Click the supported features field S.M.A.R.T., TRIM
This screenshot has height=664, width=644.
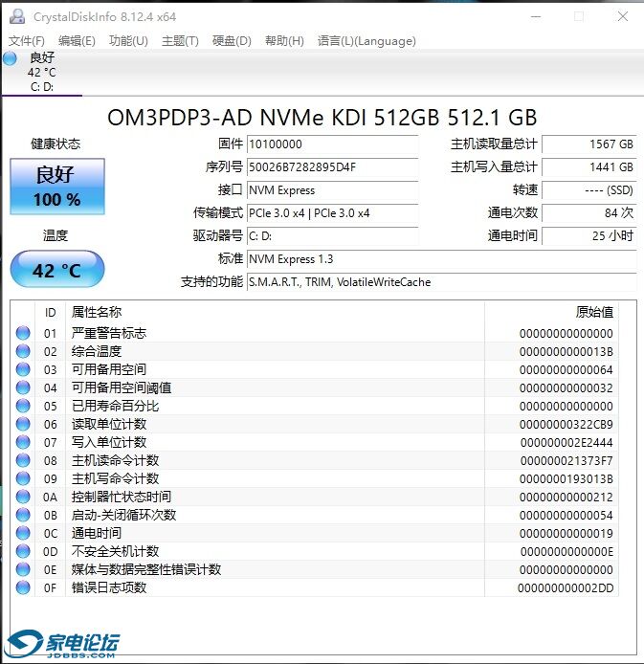coord(441,282)
